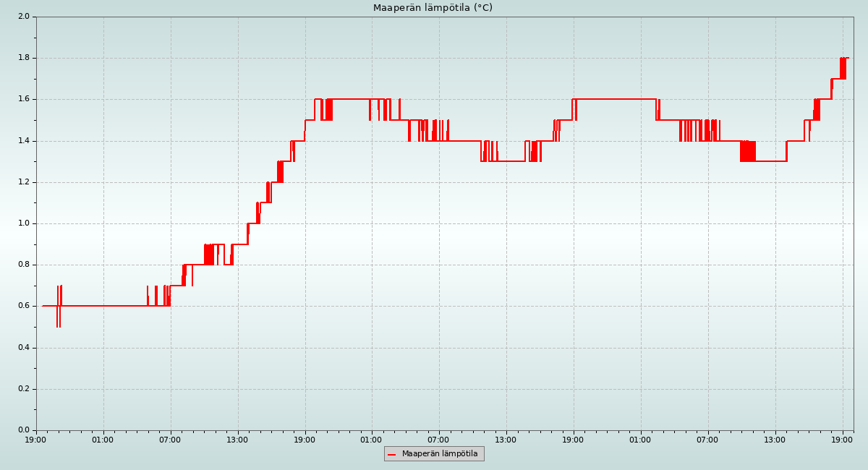Select the 1.2 y-axis tick label
The image size is (868, 470).
pyautogui.click(x=23, y=182)
